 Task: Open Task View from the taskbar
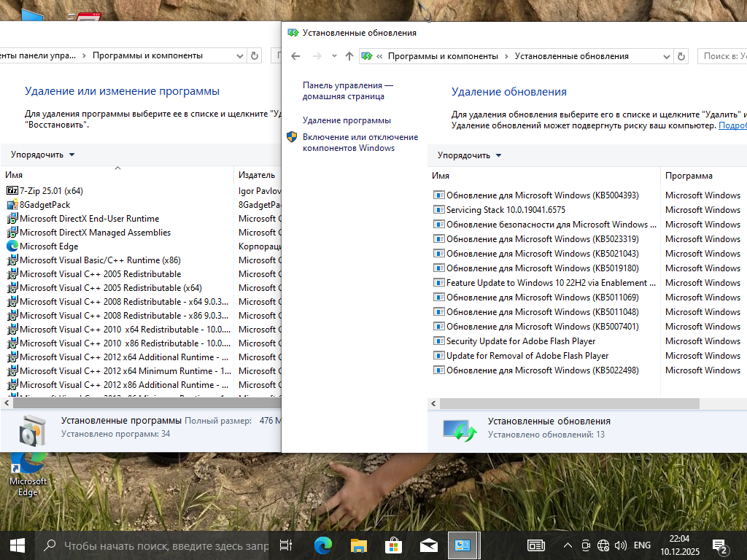(286, 545)
